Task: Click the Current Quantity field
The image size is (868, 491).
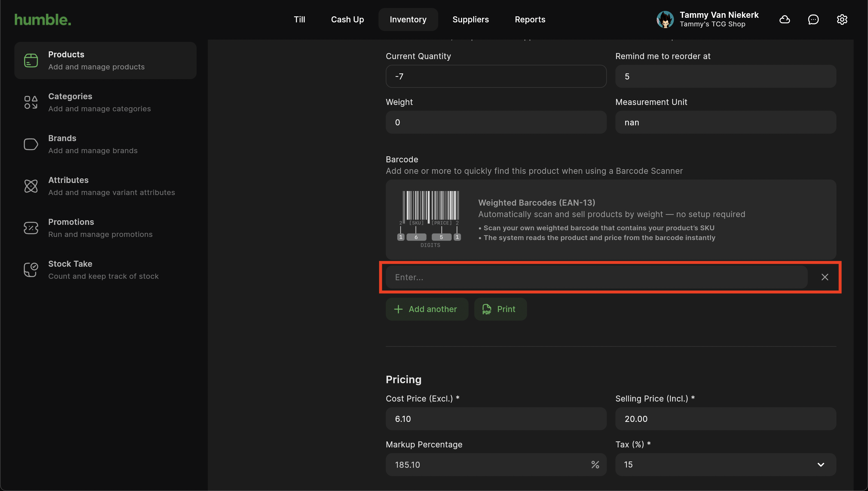Action: (496, 77)
